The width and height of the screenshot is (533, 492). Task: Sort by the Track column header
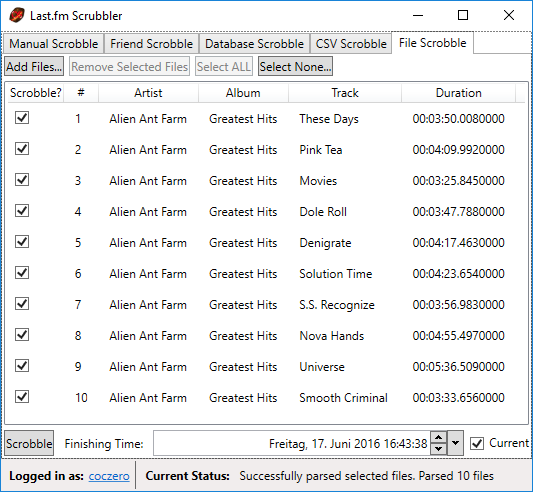click(345, 93)
